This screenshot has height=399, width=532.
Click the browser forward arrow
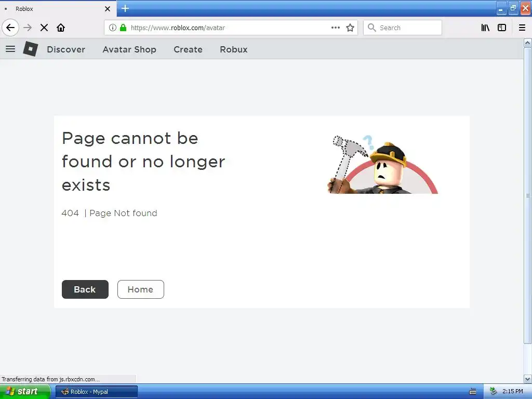click(x=28, y=28)
